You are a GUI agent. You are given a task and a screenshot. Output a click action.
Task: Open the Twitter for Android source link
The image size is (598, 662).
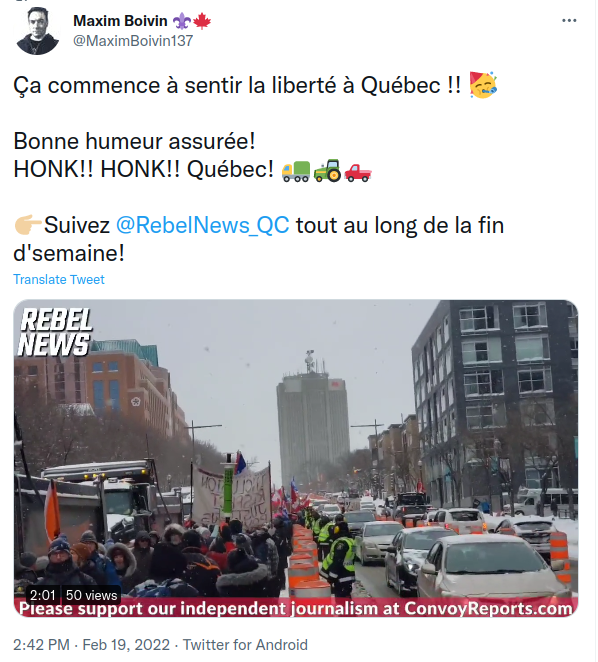[245, 645]
